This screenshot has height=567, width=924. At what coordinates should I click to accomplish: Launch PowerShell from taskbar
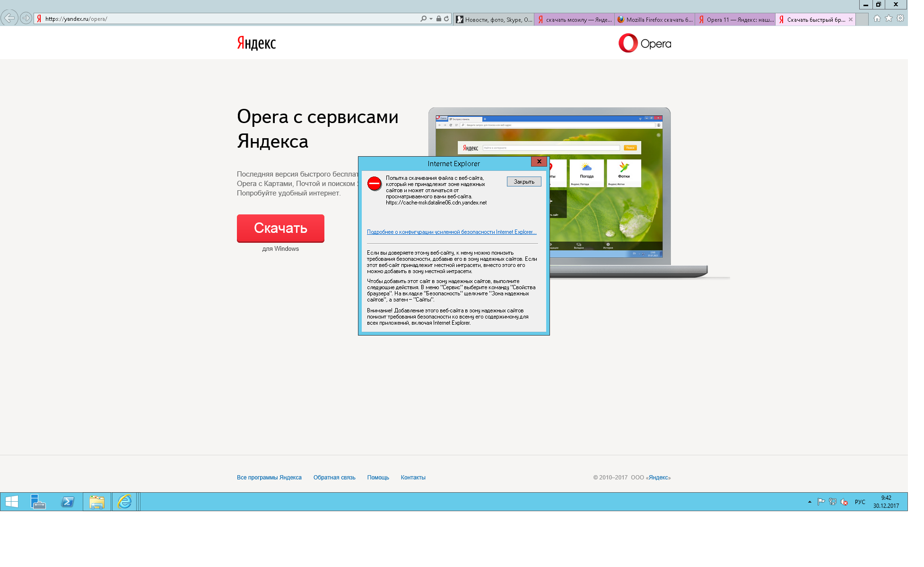coord(68,502)
